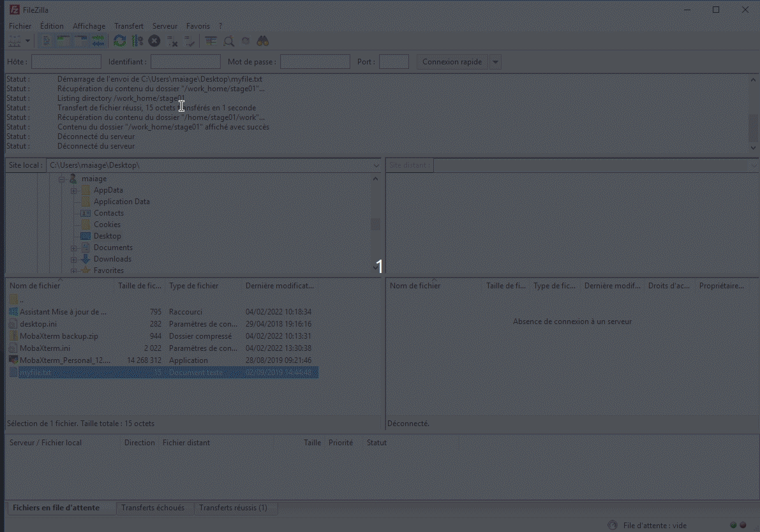Open the Édition menu
Image resolution: width=760 pixels, height=532 pixels.
pos(52,26)
